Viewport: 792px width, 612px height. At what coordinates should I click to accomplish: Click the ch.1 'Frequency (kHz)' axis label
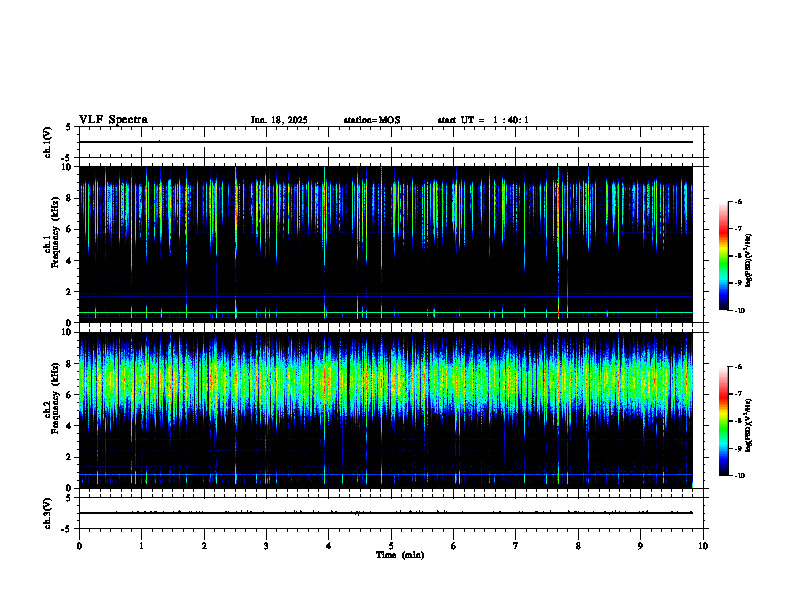coord(56,232)
